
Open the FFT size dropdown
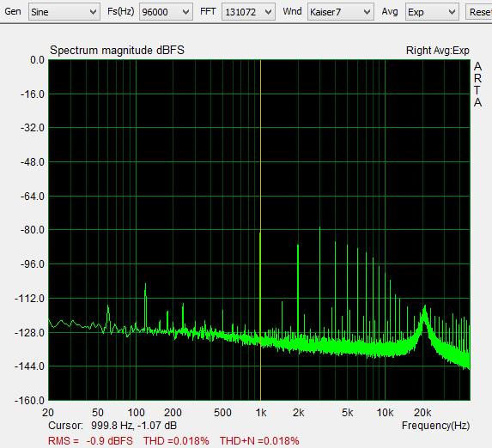248,12
